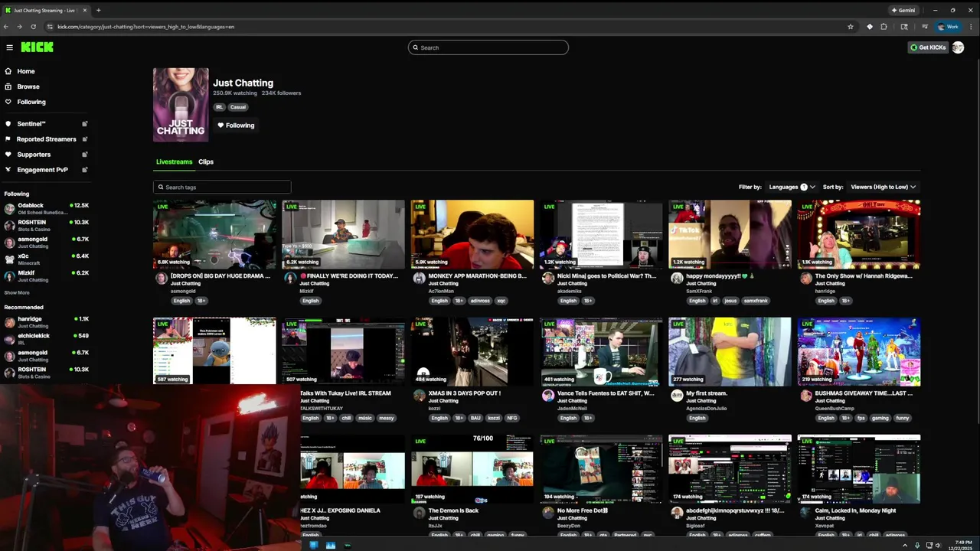This screenshot has height=551, width=980.
Task: Open Mizkif channel in Following list
Action: coord(46,275)
